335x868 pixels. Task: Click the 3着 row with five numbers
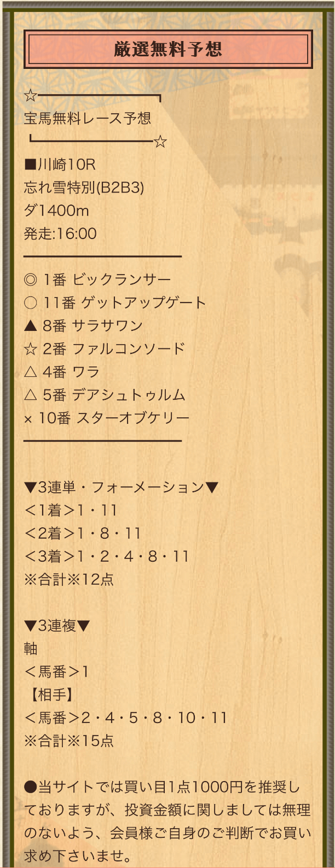click(x=107, y=556)
